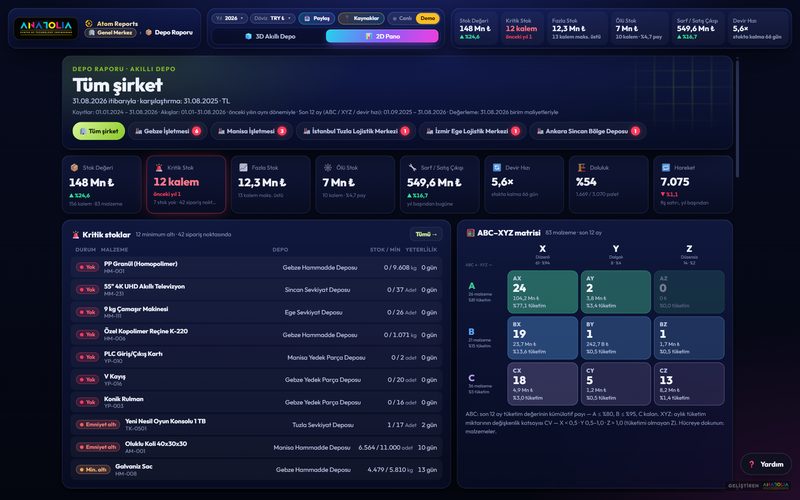The width and height of the screenshot is (800, 500).
Task: Select the Özel Kopolimer Reçine K-220 row
Action: (256, 334)
